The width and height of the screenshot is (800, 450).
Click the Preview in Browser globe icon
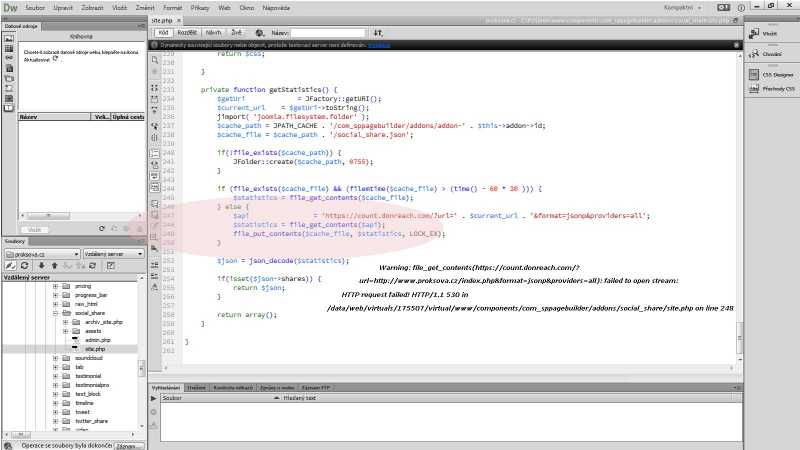(x=260, y=33)
